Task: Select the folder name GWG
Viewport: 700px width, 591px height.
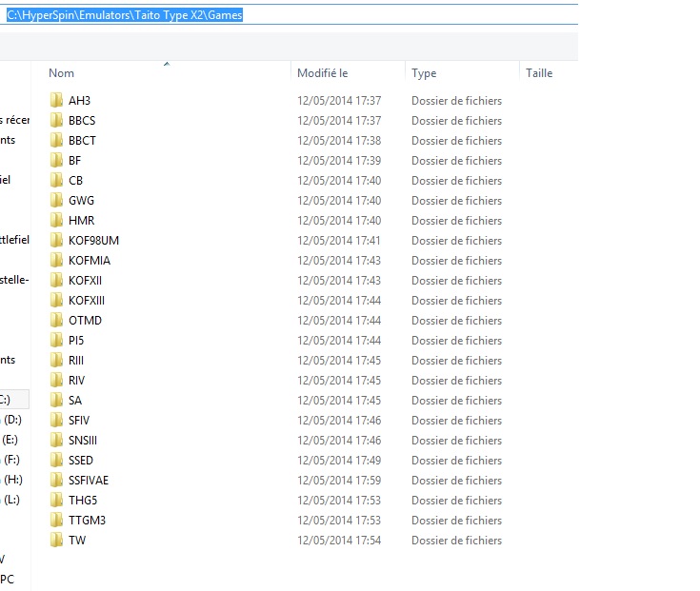Action: 81,200
